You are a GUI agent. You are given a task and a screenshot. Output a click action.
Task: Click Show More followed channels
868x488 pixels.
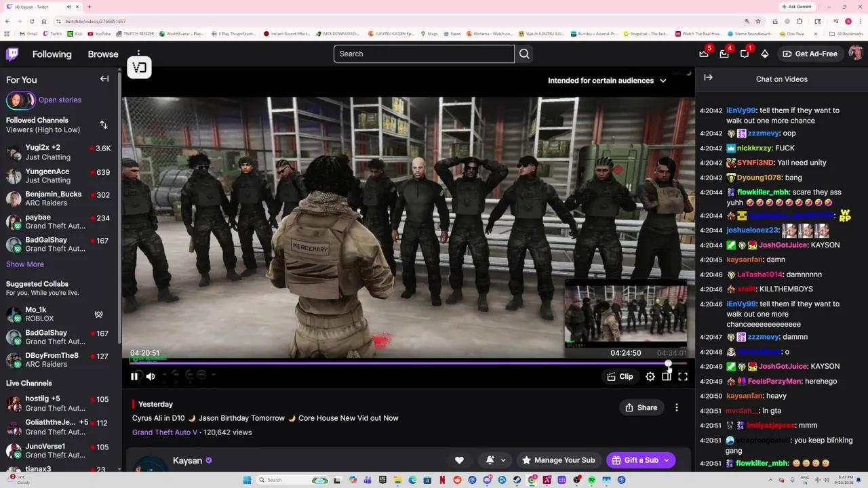[25, 264]
